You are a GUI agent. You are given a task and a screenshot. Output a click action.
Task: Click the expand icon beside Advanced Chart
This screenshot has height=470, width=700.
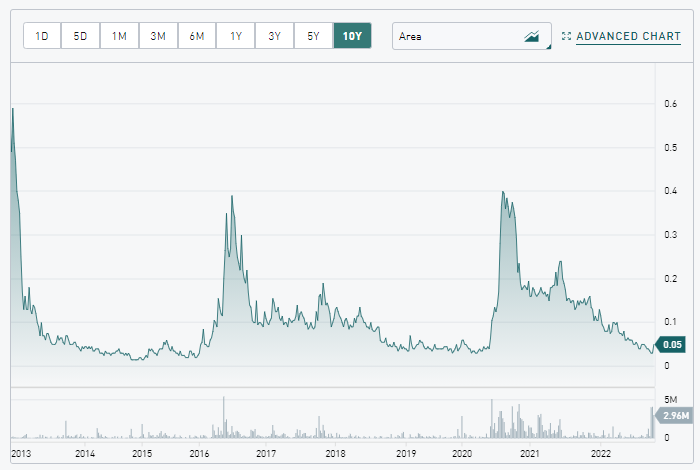(x=567, y=37)
